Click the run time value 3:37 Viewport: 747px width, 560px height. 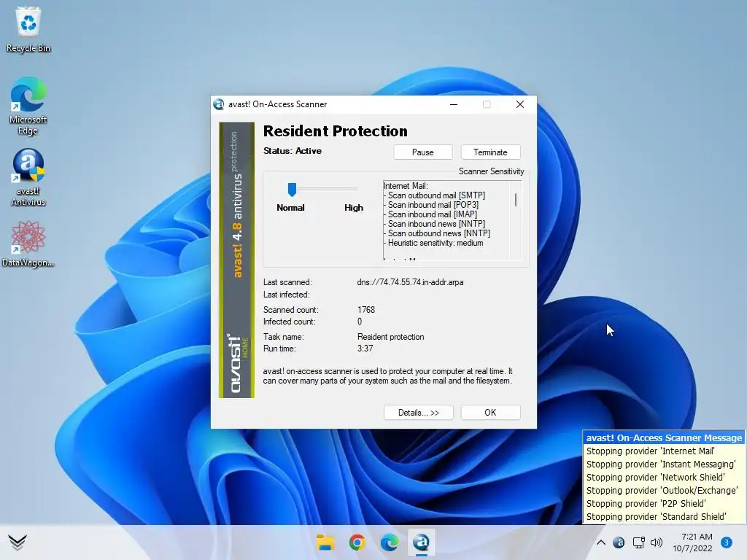coord(365,349)
